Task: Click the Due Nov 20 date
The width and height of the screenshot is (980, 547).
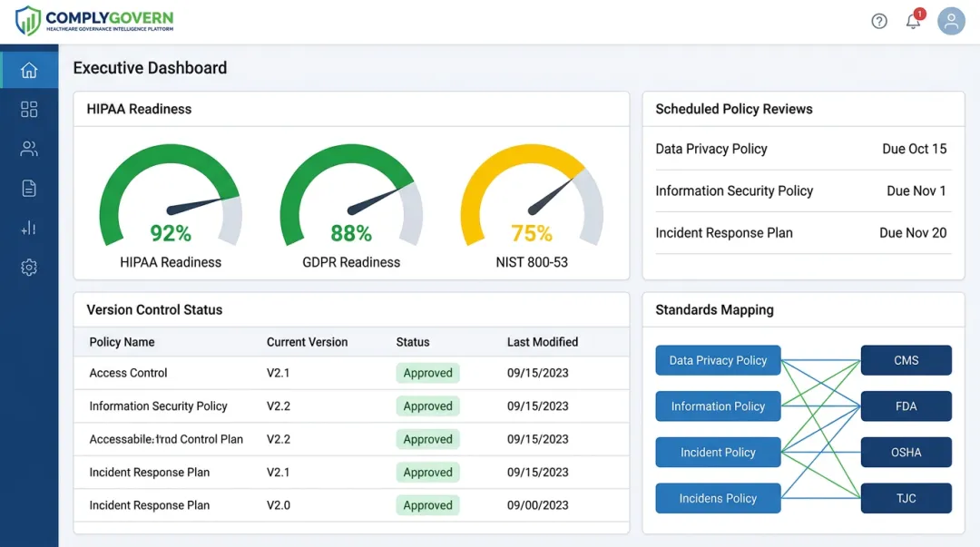Action: pos(913,232)
